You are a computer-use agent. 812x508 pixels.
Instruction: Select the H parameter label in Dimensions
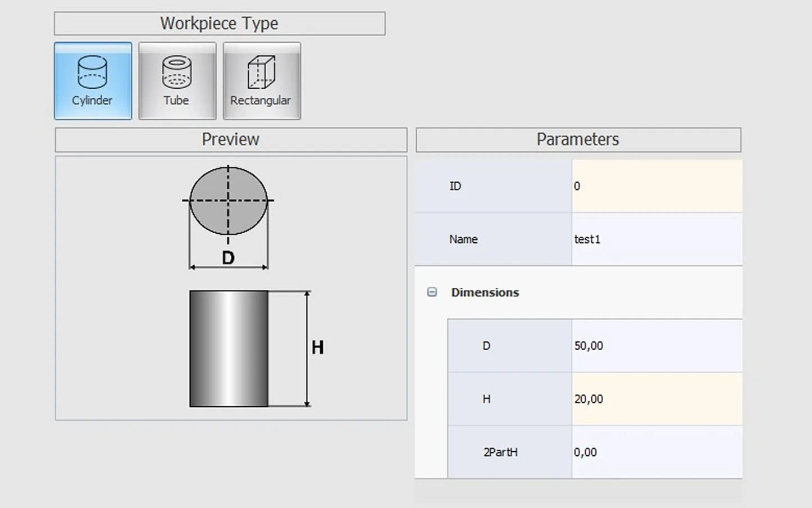pyautogui.click(x=486, y=399)
